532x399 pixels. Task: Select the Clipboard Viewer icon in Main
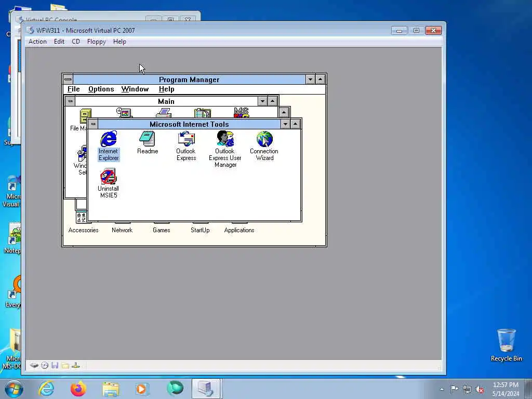pyautogui.click(x=203, y=113)
